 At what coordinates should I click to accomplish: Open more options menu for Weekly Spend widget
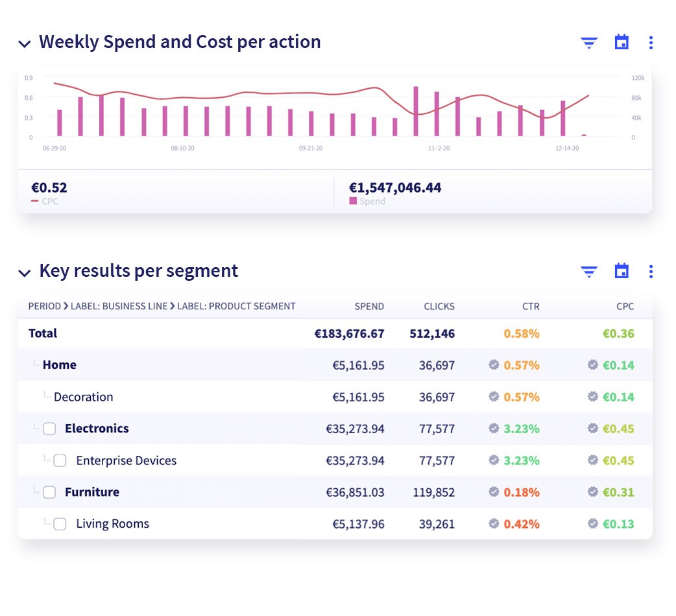(651, 42)
